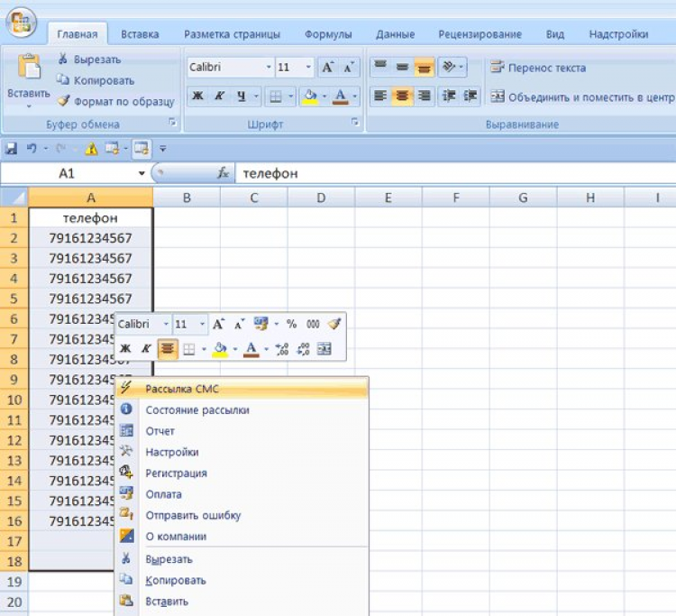The width and height of the screenshot is (676, 616).
Task: Apply yellow fill in mini toolbar
Action: coord(220,349)
